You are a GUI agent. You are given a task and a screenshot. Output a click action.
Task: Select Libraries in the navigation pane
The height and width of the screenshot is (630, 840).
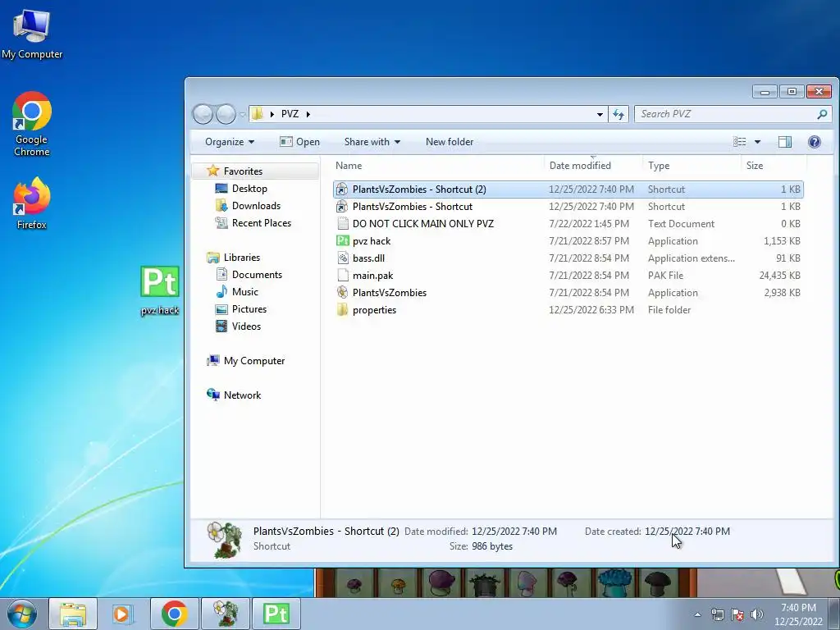pyautogui.click(x=242, y=257)
